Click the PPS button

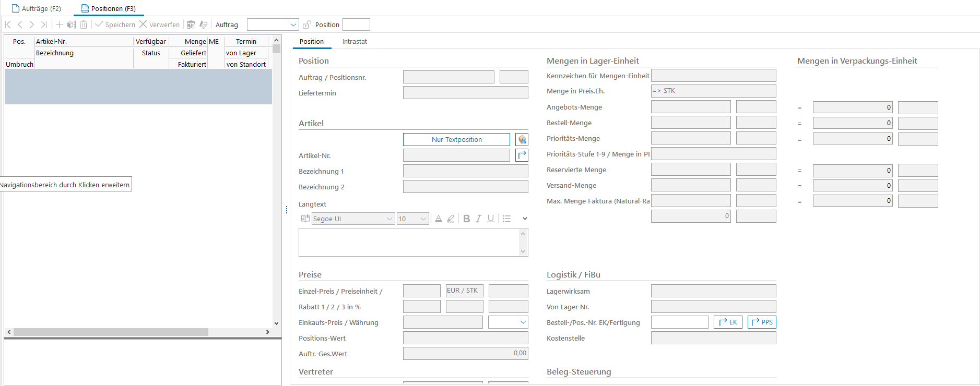pyautogui.click(x=762, y=322)
